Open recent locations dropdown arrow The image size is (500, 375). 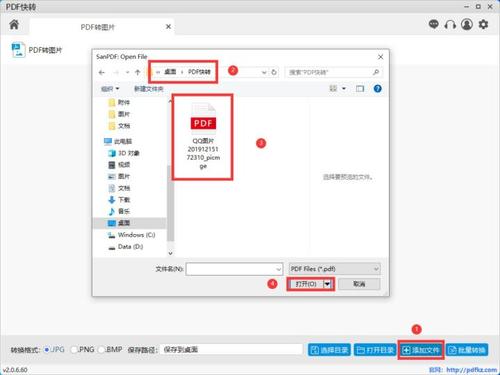pyautogui.click(x=127, y=72)
